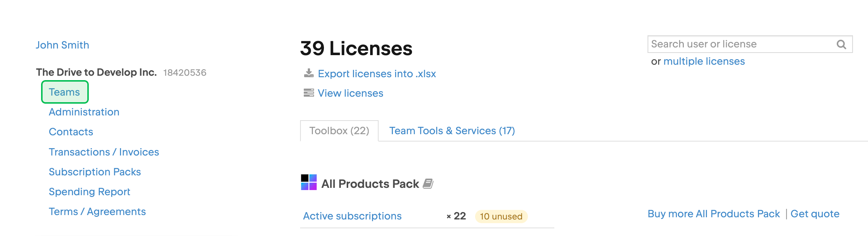Open Active subscriptions details
Image resolution: width=868 pixels, height=236 pixels.
(351, 216)
